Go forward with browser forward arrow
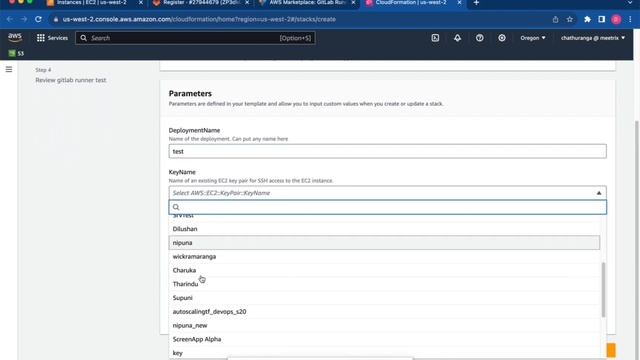This screenshot has width=640, height=360. [x=24, y=19]
